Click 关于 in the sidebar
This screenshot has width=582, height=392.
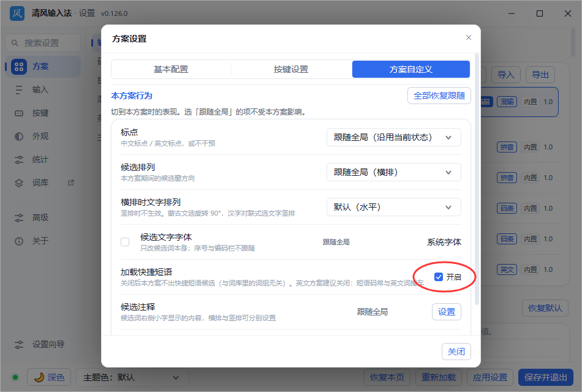[x=43, y=241]
